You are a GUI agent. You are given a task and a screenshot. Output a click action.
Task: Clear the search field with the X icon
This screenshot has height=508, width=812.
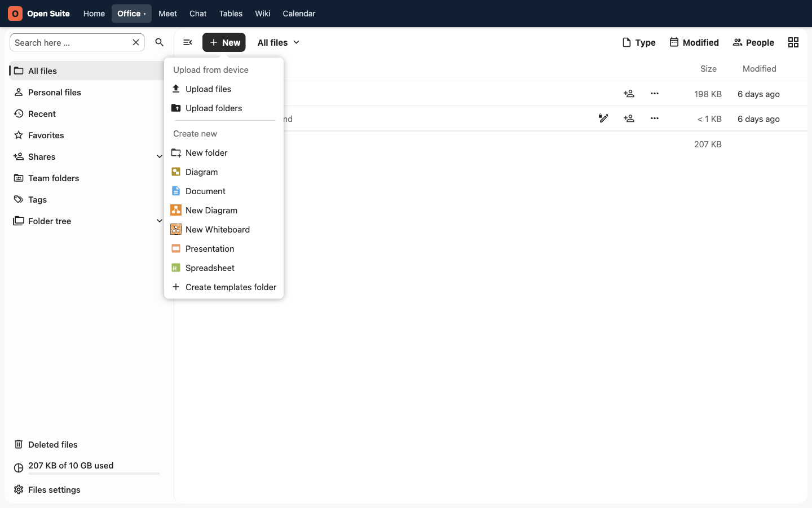click(x=136, y=42)
